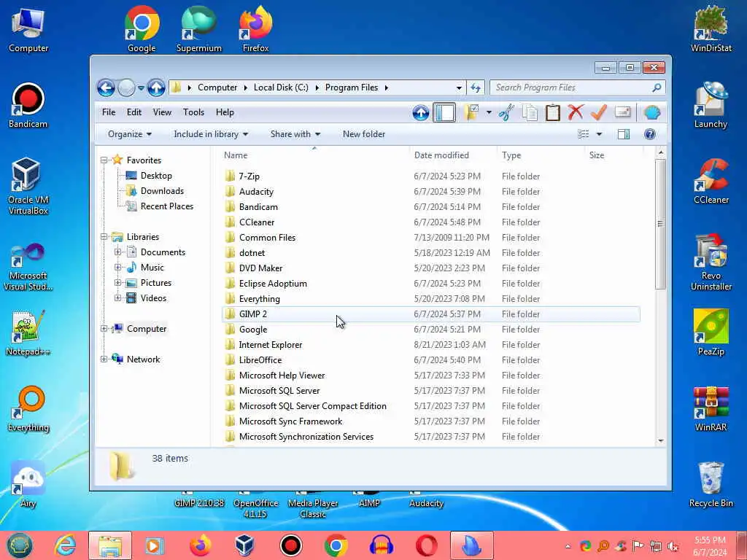Select the Microsoft Help Viewer folder
747x560 pixels.
430,376
